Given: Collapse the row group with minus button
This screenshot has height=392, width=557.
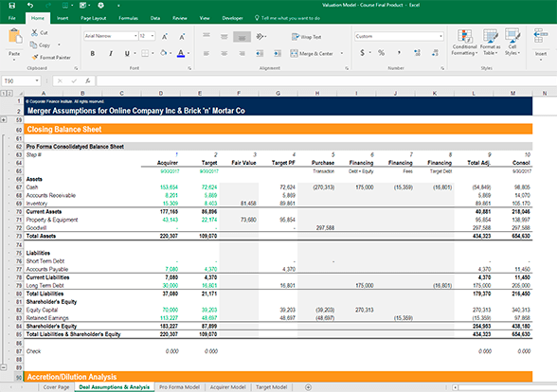Looking at the screenshot, I should click(x=4, y=367).
